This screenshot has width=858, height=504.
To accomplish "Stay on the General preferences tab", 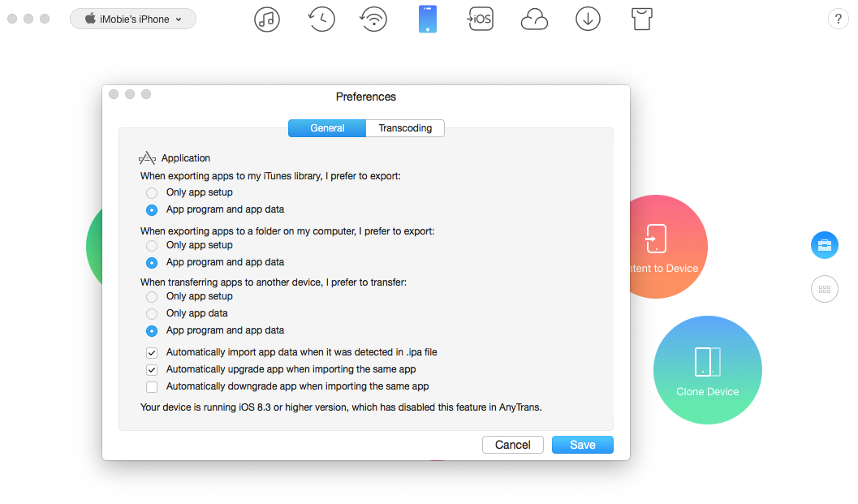I will click(x=327, y=128).
